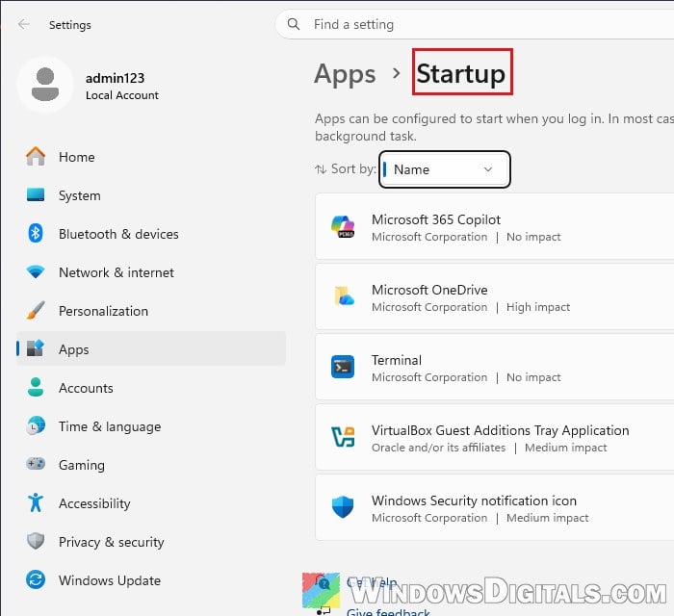Open System settings
The height and width of the screenshot is (616, 674).
click(x=151, y=195)
